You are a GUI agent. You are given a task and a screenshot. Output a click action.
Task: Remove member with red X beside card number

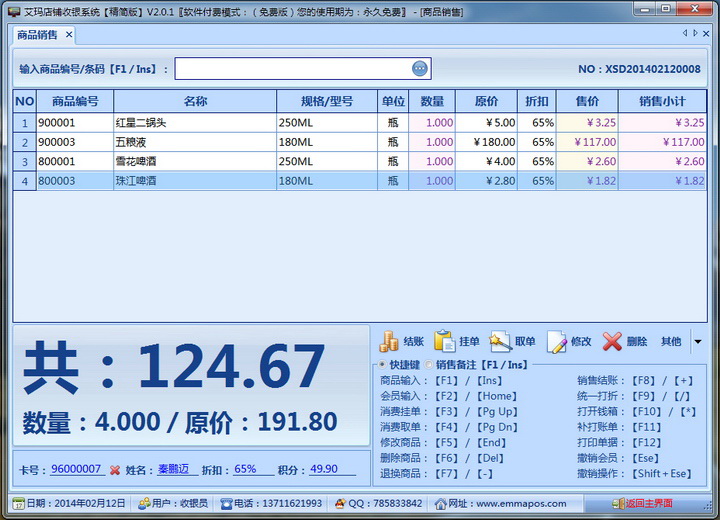(115, 470)
